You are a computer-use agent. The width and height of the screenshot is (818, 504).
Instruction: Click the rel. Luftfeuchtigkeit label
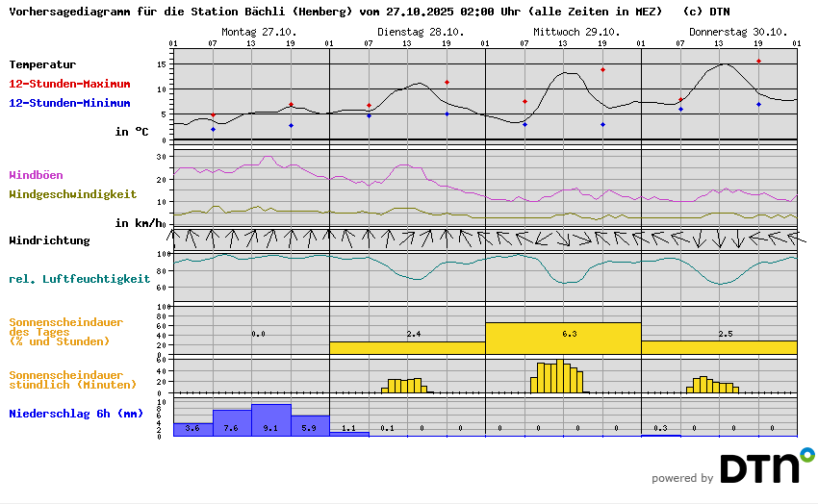[x=79, y=279]
